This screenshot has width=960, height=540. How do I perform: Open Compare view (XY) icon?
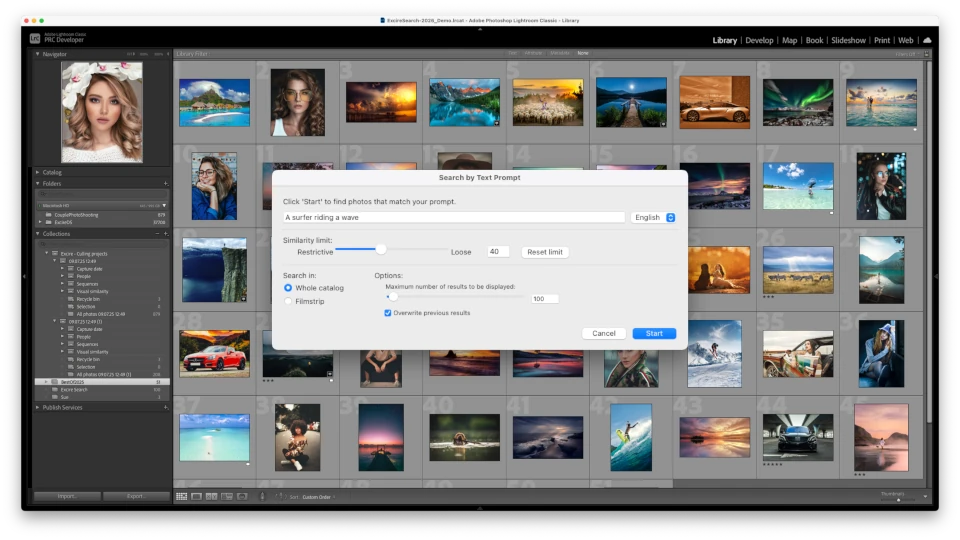[x=211, y=496]
